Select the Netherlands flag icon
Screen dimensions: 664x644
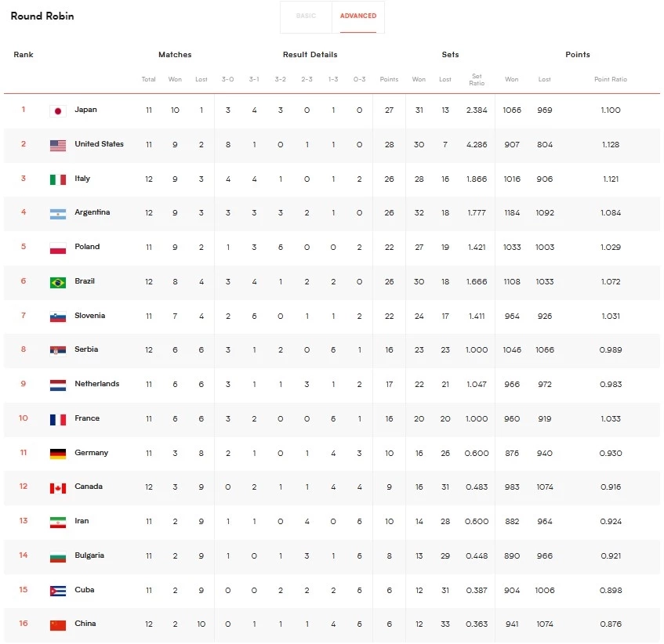coord(57,384)
